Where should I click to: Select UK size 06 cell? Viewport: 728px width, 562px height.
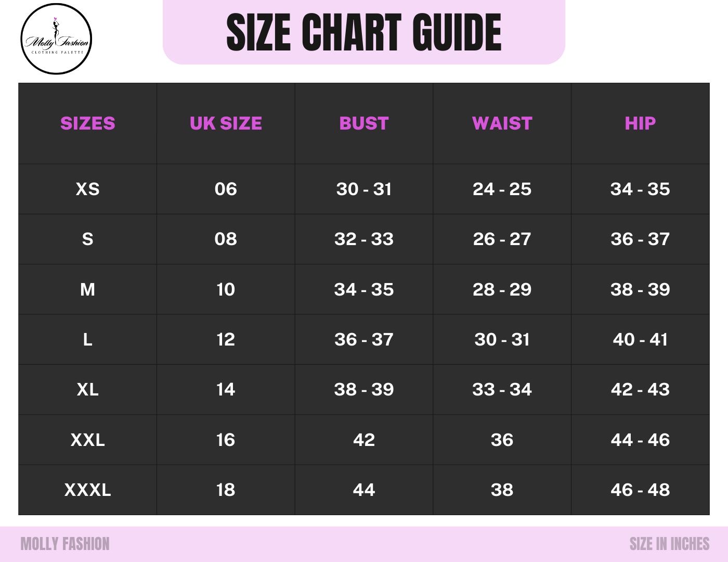tap(226, 189)
